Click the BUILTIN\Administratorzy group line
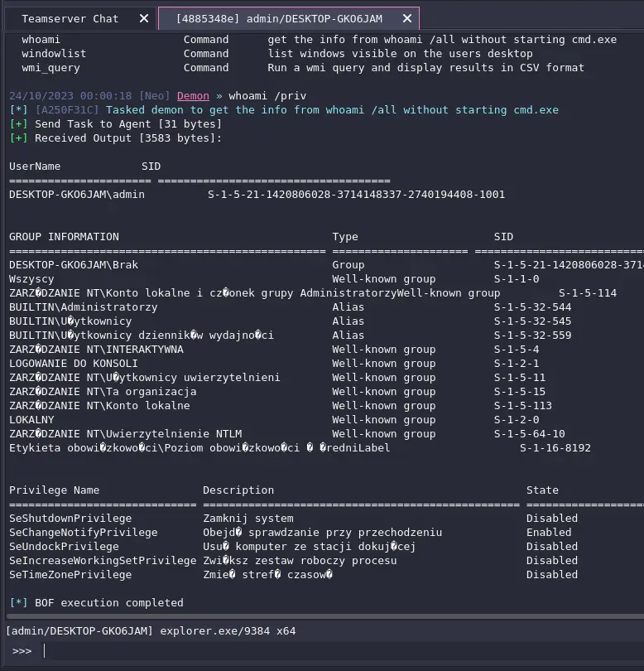This screenshot has height=671, width=644. click(x=83, y=307)
